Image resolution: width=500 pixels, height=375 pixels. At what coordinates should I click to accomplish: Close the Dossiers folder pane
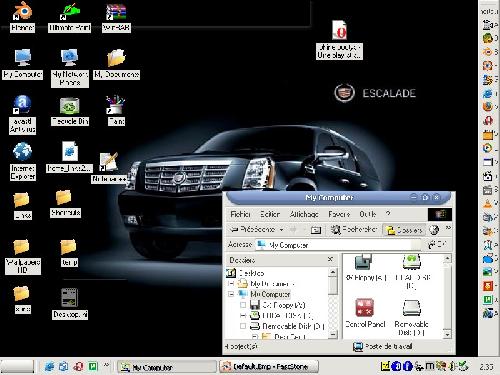coord(330,259)
